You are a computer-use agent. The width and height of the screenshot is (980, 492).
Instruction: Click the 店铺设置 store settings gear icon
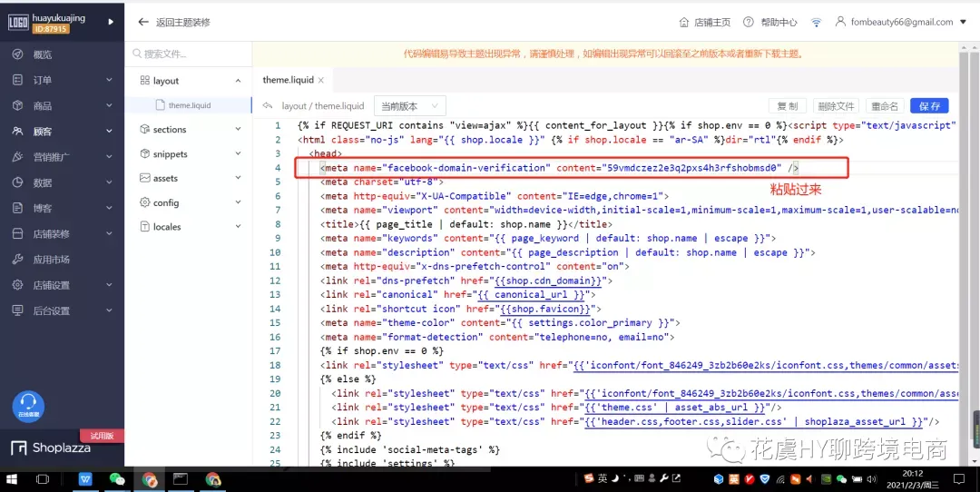[17, 285]
